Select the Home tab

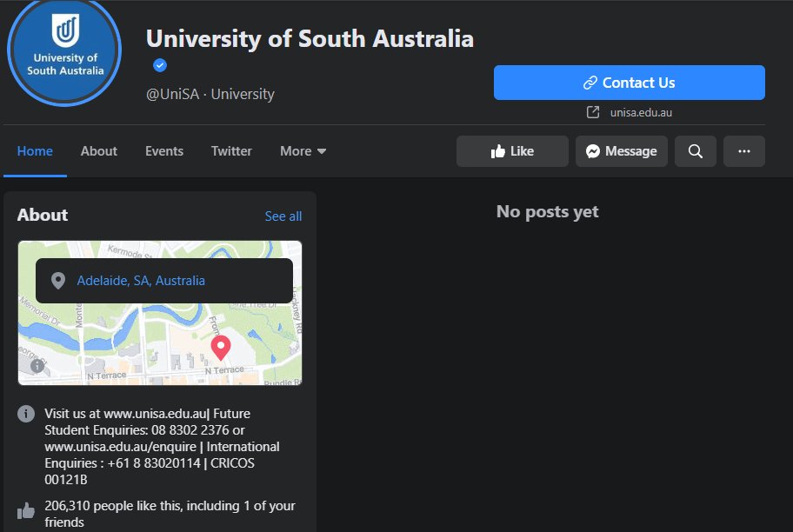tap(34, 150)
